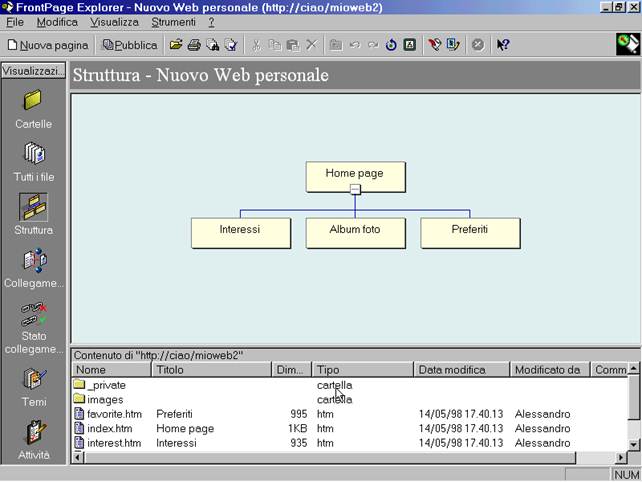Click the rotate structure icon

tap(391, 45)
